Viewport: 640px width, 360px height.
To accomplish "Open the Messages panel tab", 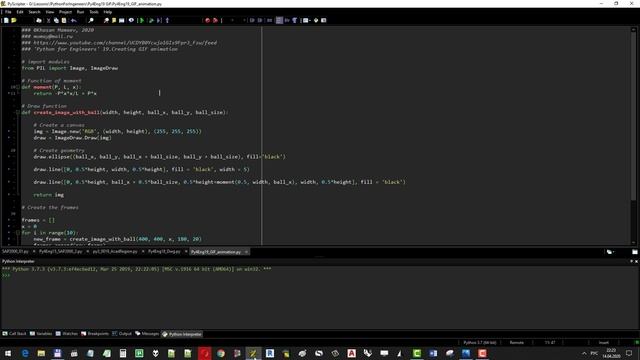I will pos(147,334).
